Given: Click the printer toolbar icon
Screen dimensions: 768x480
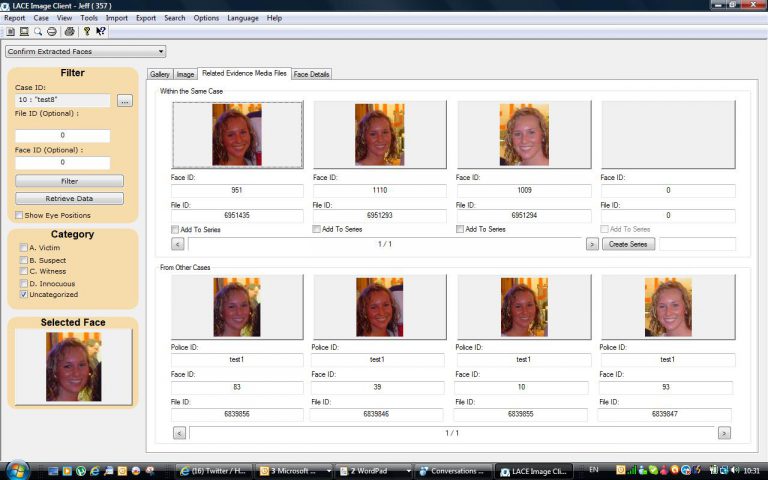Looking at the screenshot, I should (x=70, y=32).
